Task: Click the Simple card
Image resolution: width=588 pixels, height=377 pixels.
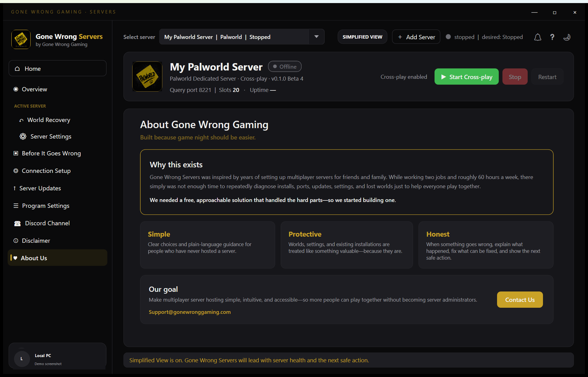Action: click(208, 245)
